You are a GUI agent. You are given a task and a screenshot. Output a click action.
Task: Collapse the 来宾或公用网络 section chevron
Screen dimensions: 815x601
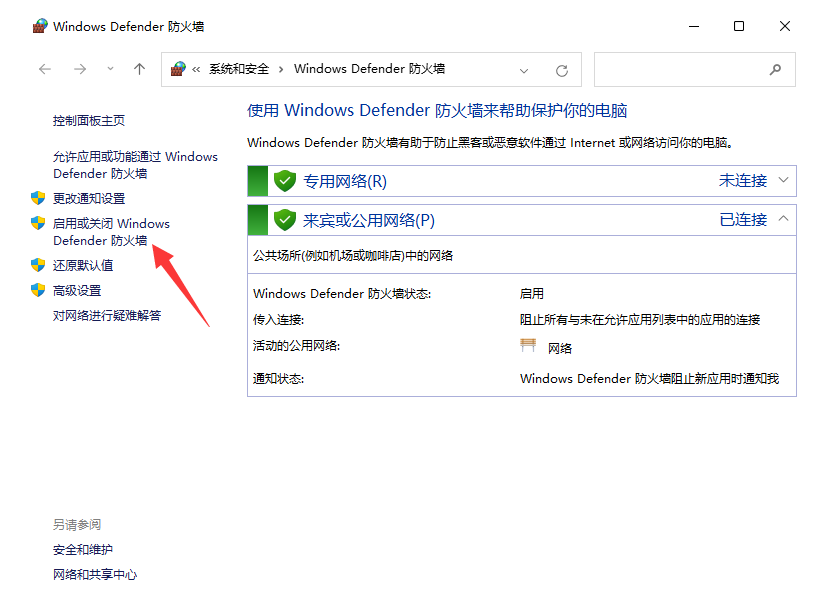point(784,219)
